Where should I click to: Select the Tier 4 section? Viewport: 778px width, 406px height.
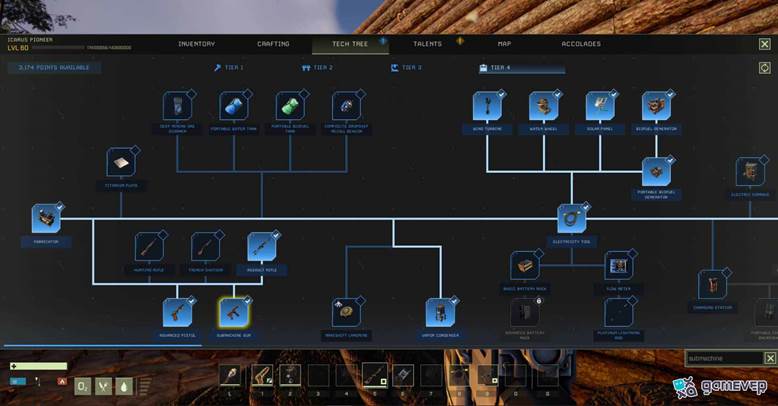521,68
